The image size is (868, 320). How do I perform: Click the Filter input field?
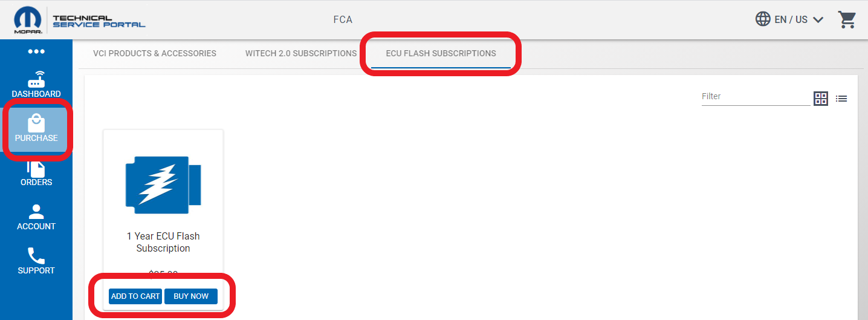[x=756, y=97]
